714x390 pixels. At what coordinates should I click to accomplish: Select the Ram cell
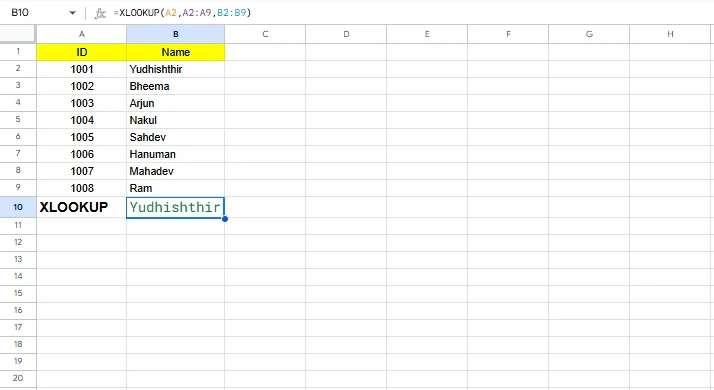(175, 188)
